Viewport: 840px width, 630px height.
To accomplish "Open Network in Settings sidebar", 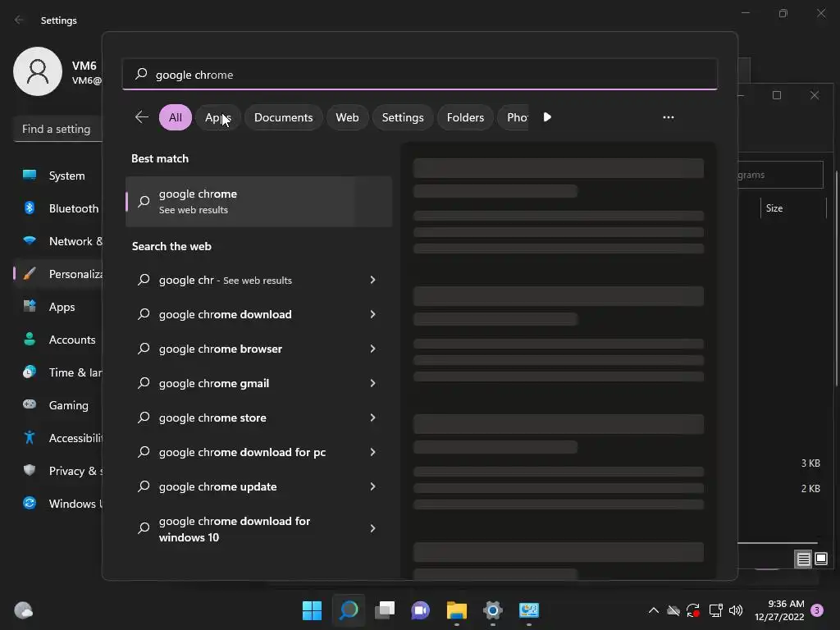I will [58, 241].
